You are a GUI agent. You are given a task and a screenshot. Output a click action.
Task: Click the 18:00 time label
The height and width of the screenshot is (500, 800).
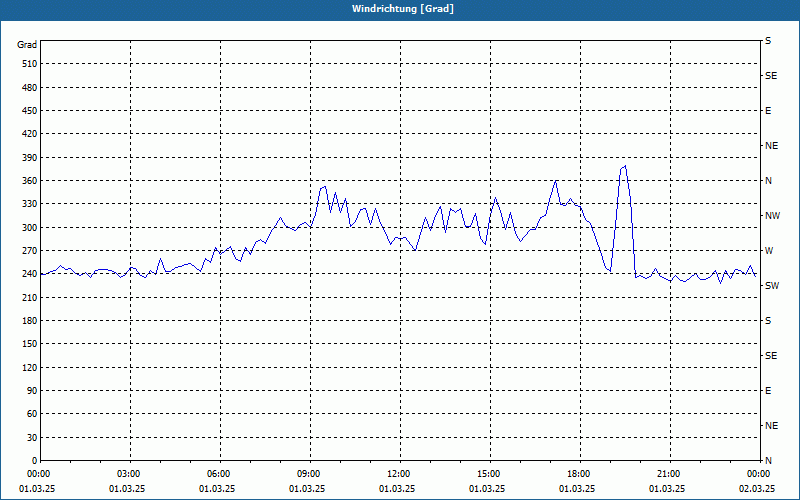(x=581, y=474)
